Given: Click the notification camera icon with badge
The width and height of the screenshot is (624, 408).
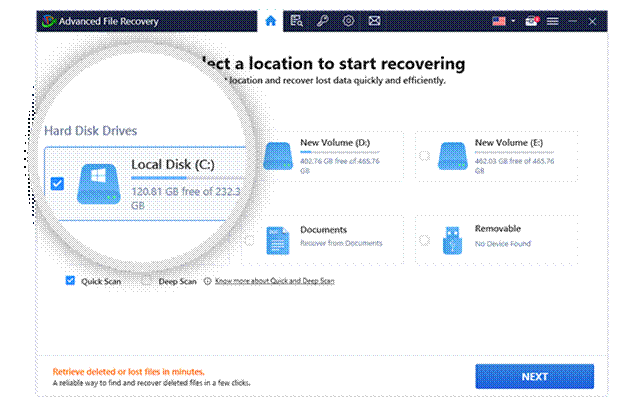Looking at the screenshot, I should (x=532, y=21).
